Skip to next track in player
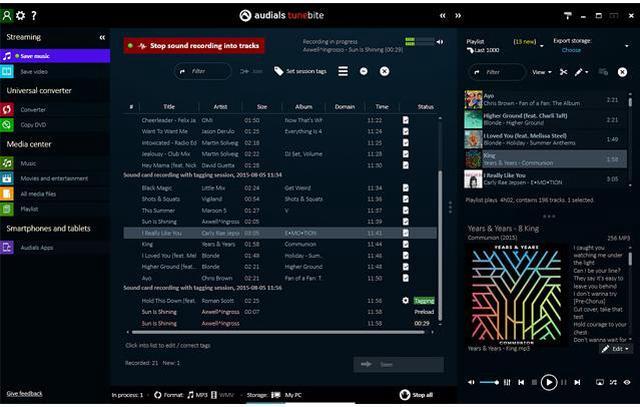 click(577, 383)
